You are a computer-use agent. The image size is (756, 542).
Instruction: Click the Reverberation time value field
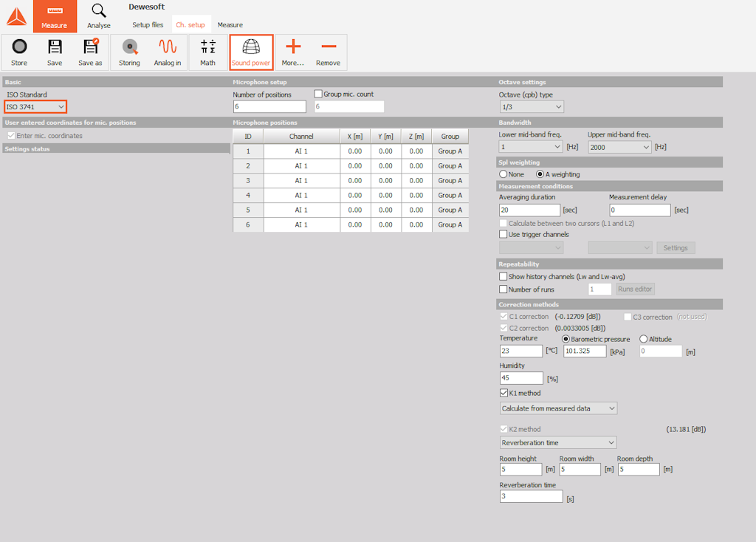532,496
